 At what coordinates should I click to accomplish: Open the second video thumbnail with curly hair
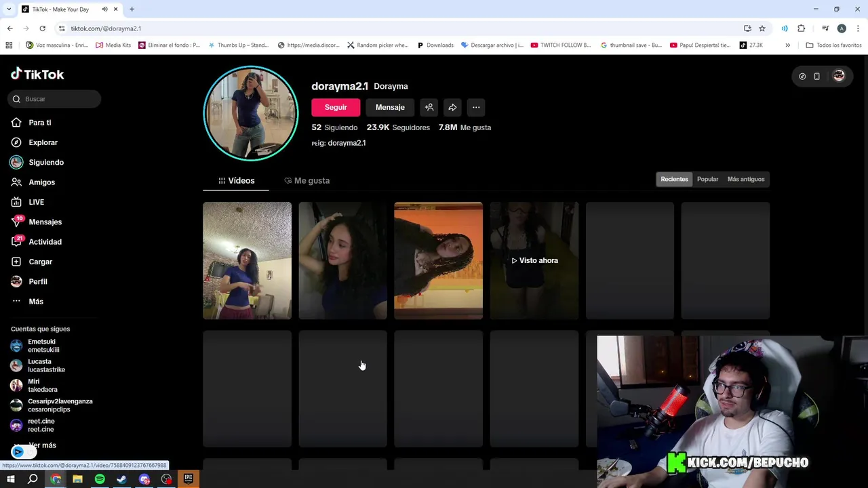[x=342, y=260]
